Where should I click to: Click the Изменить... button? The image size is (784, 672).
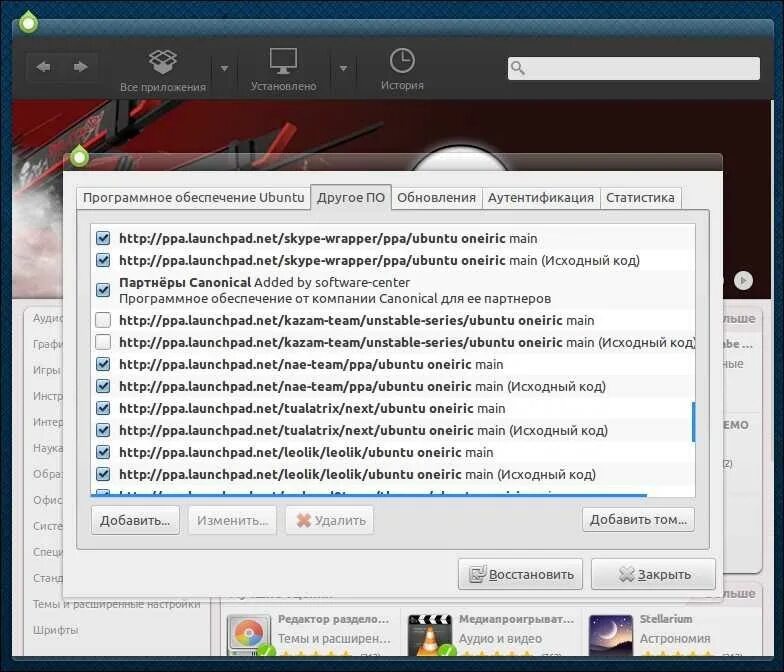(x=232, y=520)
